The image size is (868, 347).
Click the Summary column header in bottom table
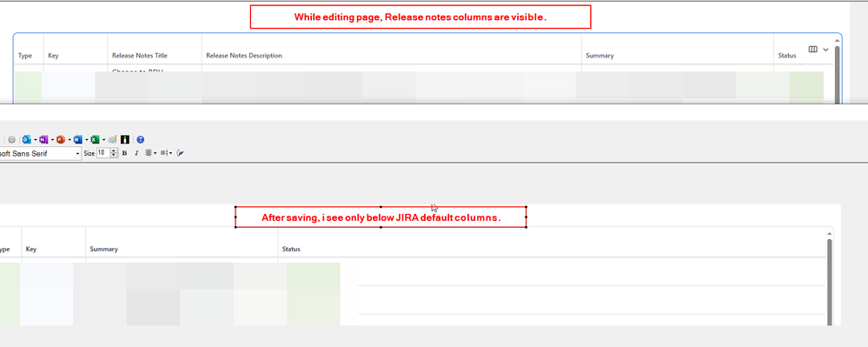(104, 250)
